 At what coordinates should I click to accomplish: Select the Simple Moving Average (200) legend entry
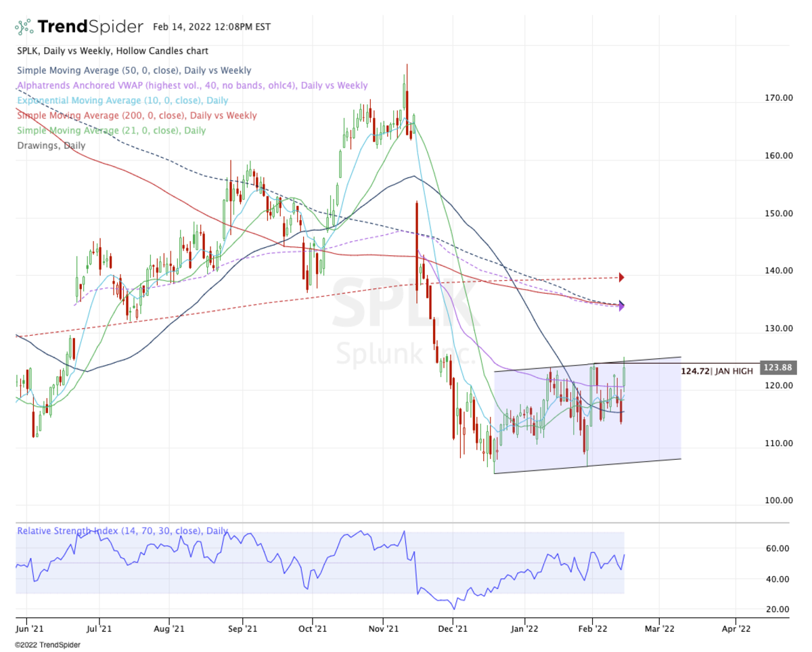136,115
